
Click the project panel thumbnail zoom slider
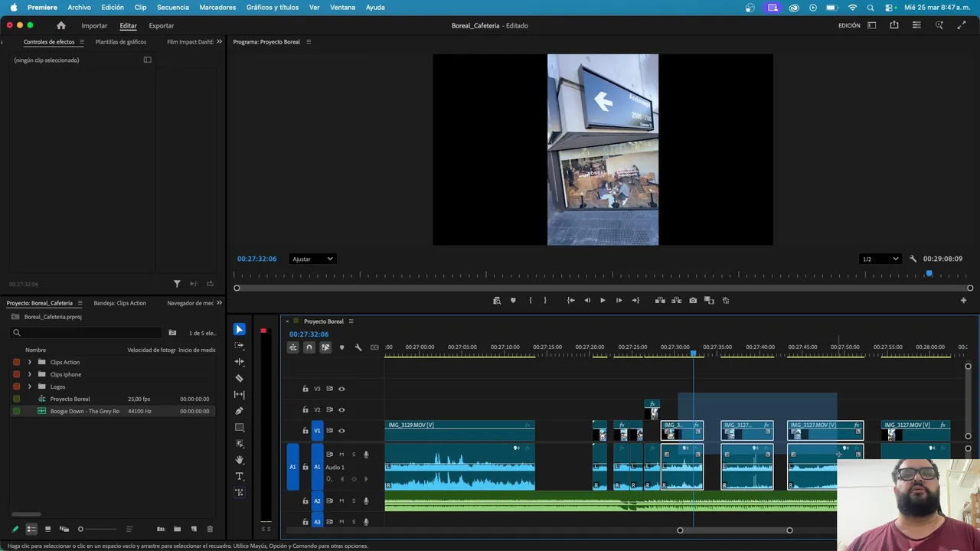(x=80, y=529)
